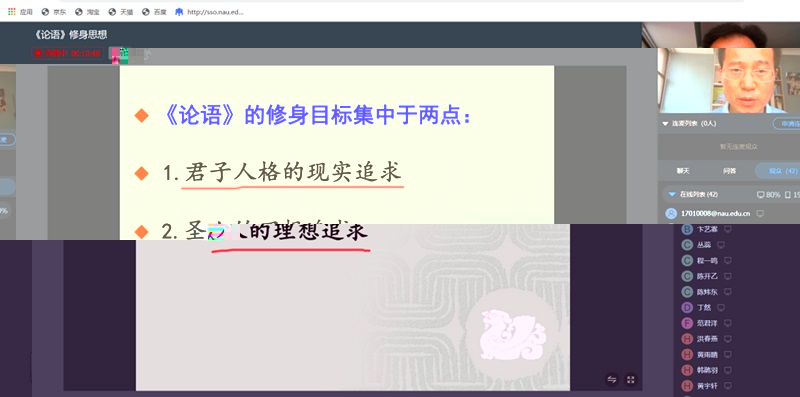
Task: Click slide point 1. 君子人格的现实追求
Action: 282,173
